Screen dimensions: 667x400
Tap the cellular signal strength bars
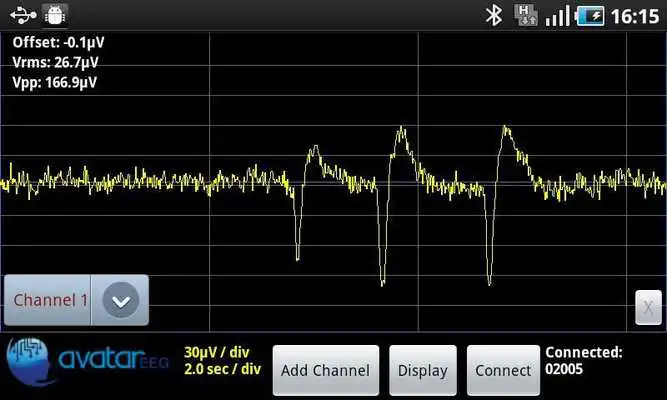coord(558,15)
